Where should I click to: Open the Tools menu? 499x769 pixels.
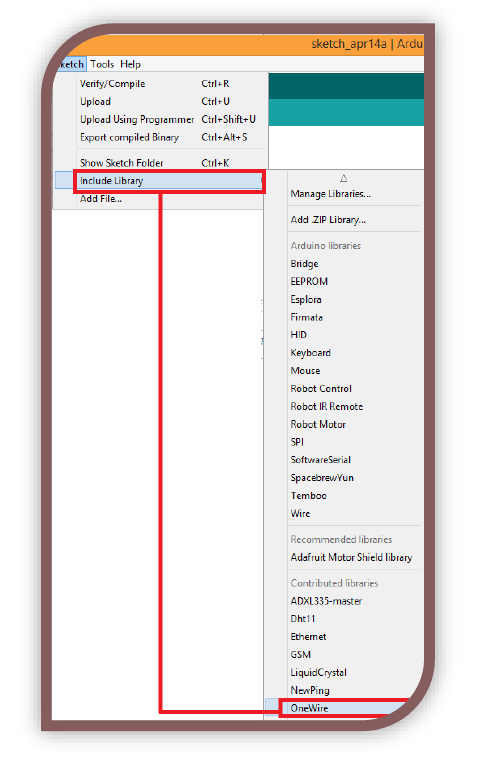[102, 64]
